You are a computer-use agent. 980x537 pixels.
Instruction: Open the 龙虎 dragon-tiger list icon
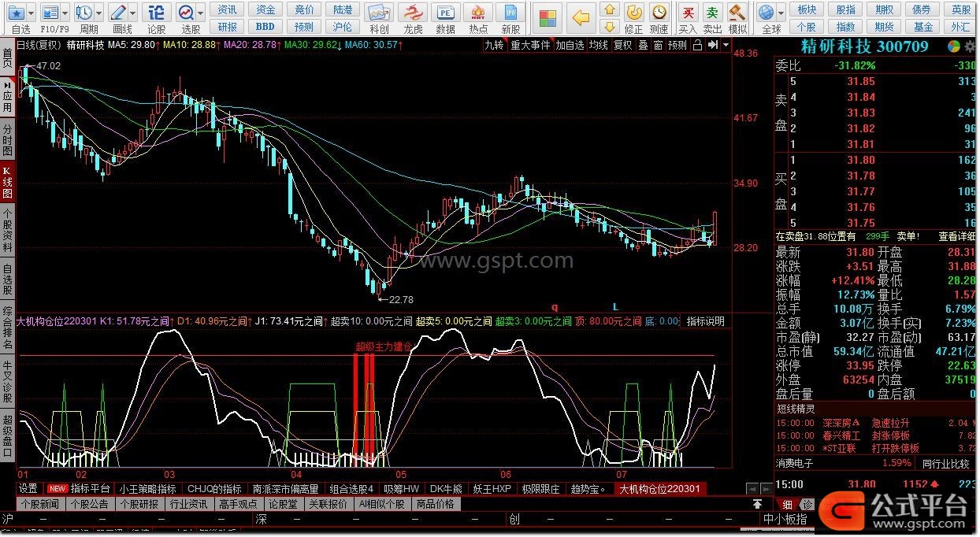(413, 13)
